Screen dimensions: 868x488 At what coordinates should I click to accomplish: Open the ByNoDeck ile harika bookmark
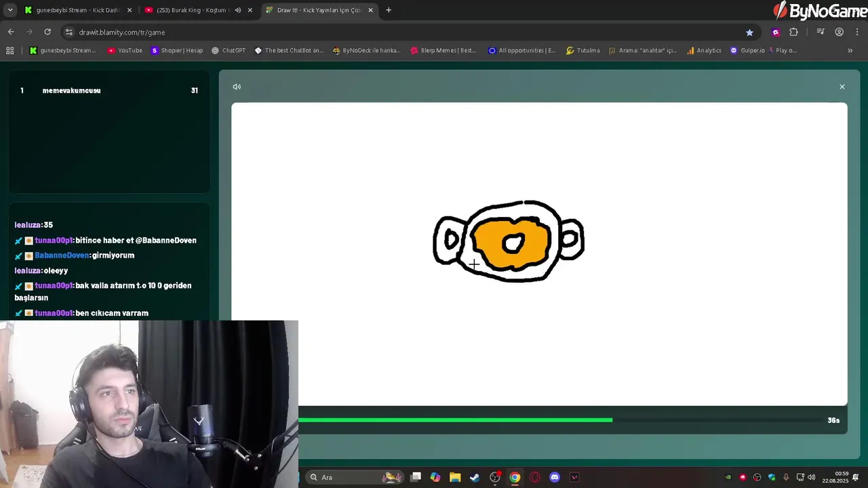367,50
